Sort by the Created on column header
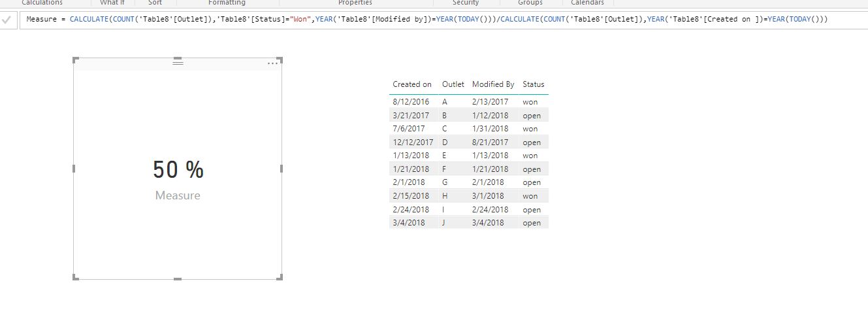Screen dimensions: 868x317 pos(412,84)
